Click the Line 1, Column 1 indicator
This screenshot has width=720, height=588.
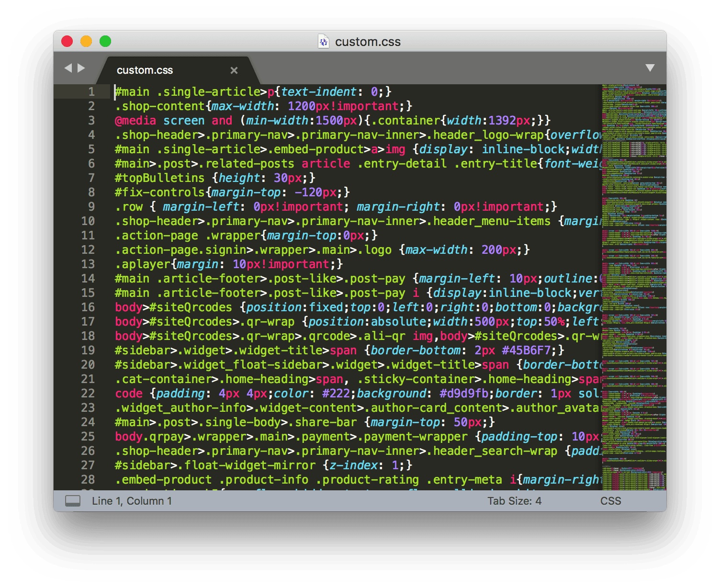[x=132, y=501]
